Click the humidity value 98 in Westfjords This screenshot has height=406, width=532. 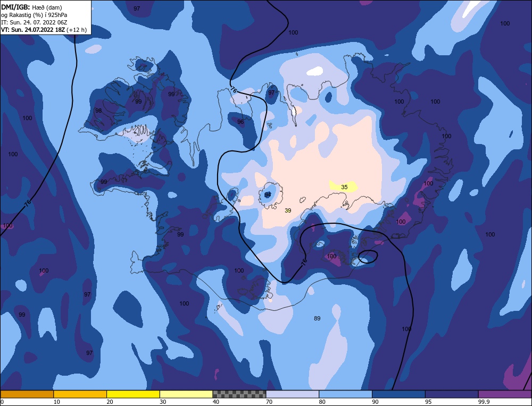pos(98,111)
